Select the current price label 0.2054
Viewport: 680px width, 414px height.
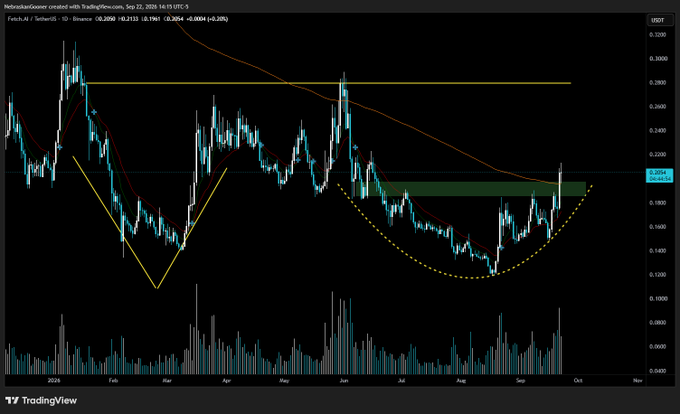click(657, 173)
